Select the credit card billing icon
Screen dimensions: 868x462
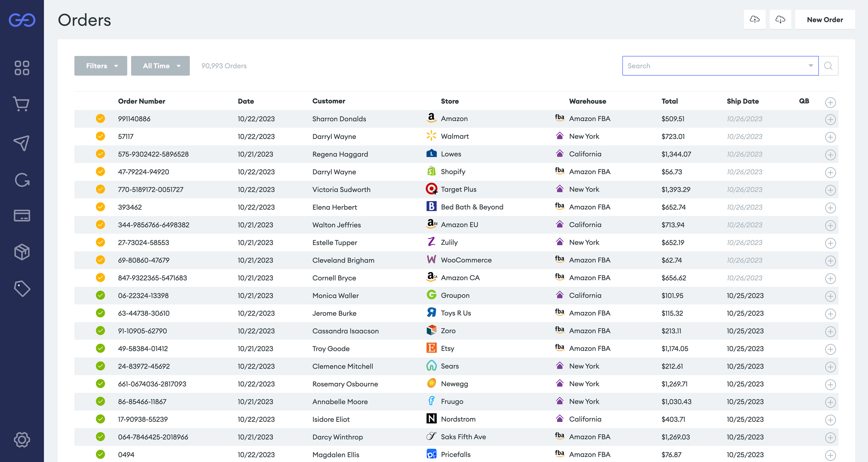pos(22,216)
